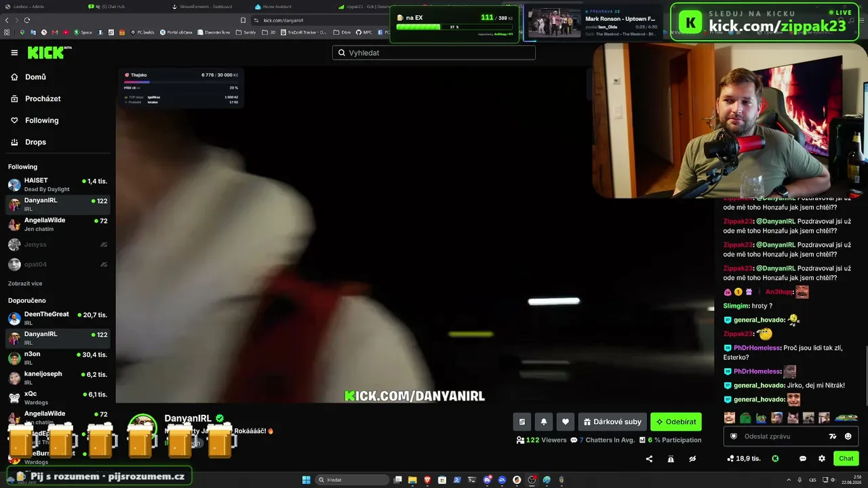Open the 3D bookmarks folder

pos(269,32)
